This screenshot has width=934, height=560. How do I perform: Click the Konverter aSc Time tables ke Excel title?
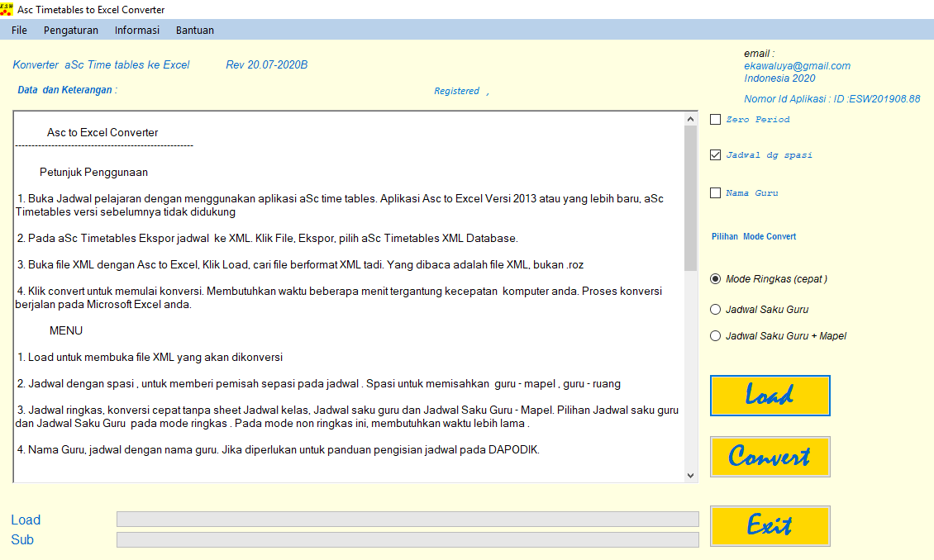(101, 65)
